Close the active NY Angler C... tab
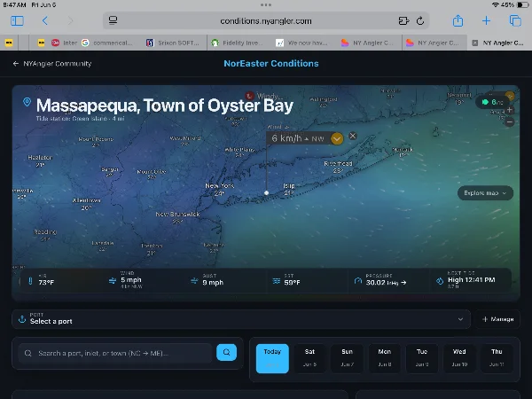The height and width of the screenshot is (399, 532). 475,43
